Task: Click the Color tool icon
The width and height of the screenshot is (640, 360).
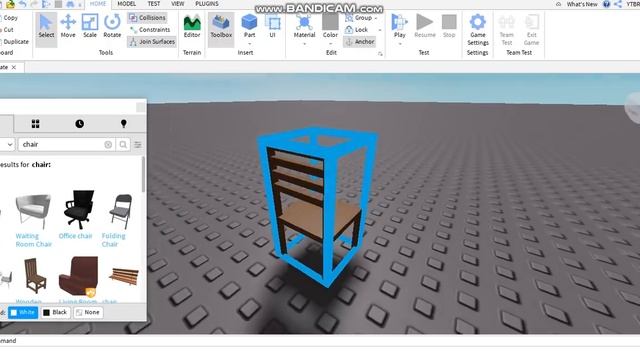Action: coord(330,23)
